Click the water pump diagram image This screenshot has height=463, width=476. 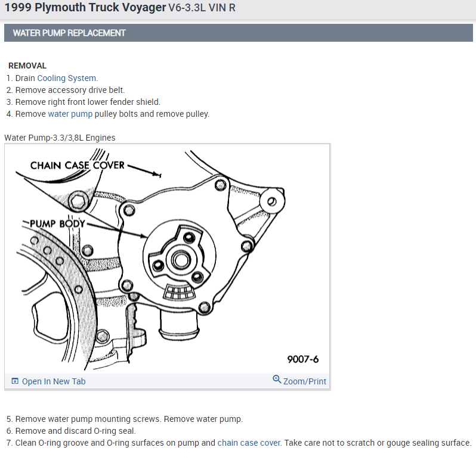pos(167,259)
